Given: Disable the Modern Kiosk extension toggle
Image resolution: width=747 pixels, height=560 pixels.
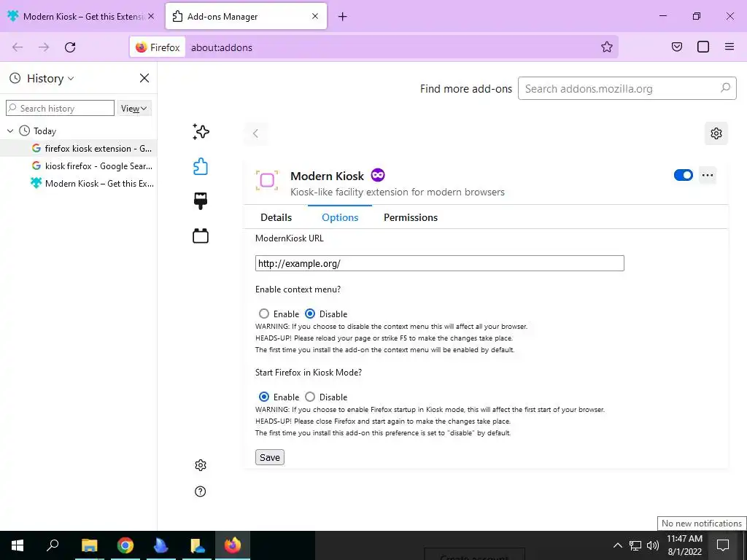Looking at the screenshot, I should tap(683, 175).
